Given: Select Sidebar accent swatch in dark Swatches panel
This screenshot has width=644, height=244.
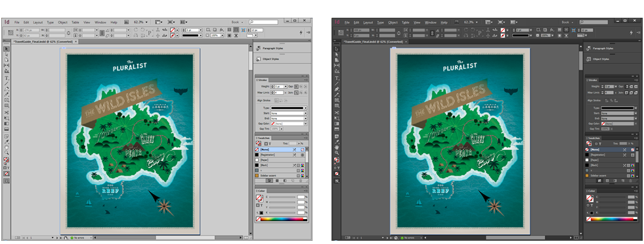Looking at the screenshot, I should (x=609, y=176).
